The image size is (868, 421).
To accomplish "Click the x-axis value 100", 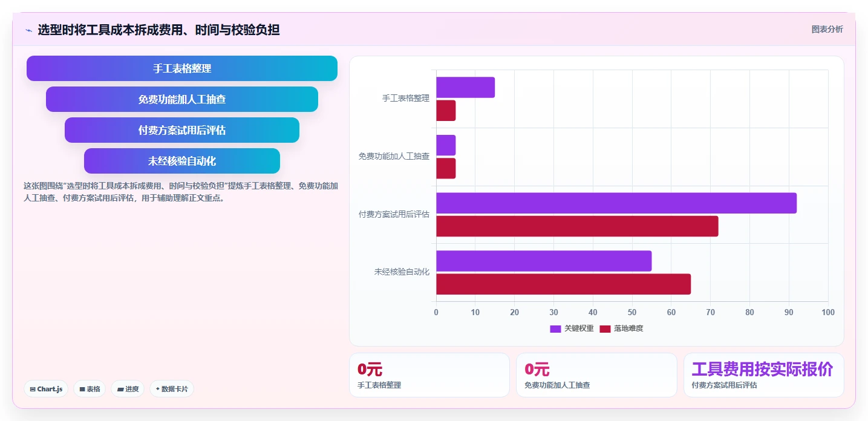I will click(828, 312).
